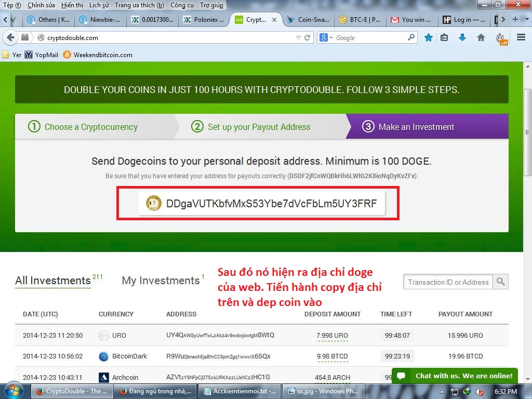Reload the page with the refresh icon
Screen dimensions: 532x399
pyautogui.click(x=308, y=37)
